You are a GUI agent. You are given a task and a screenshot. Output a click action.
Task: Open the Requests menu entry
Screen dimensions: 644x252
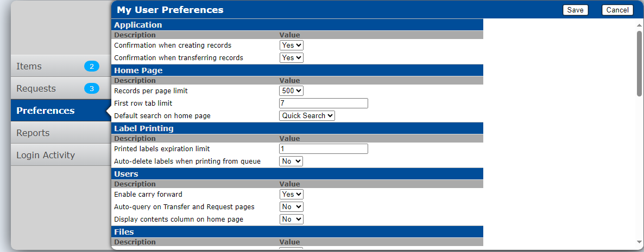(36, 88)
